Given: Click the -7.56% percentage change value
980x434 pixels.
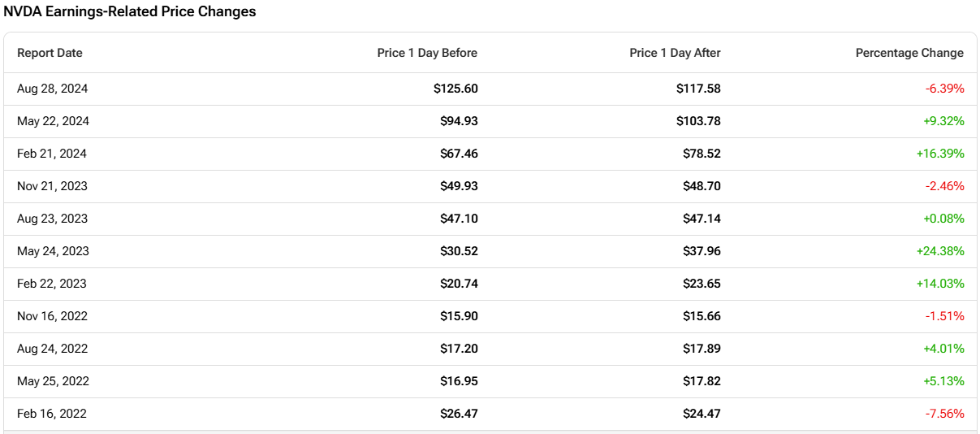Looking at the screenshot, I should (944, 414).
